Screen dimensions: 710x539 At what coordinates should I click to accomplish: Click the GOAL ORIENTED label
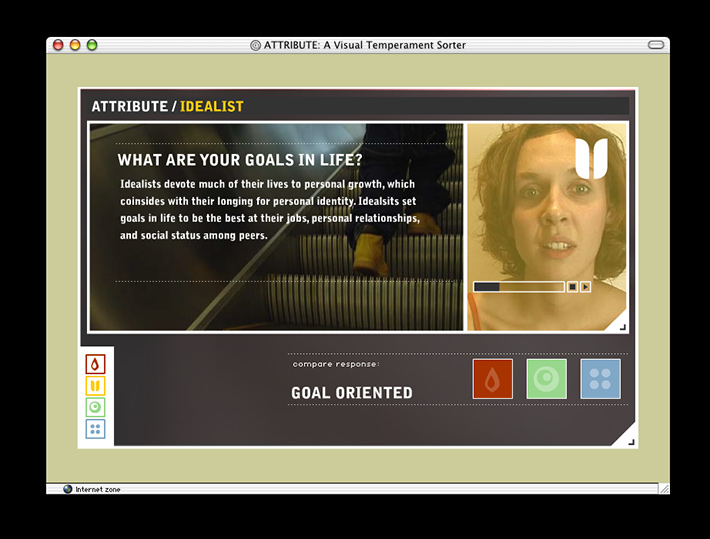352,393
